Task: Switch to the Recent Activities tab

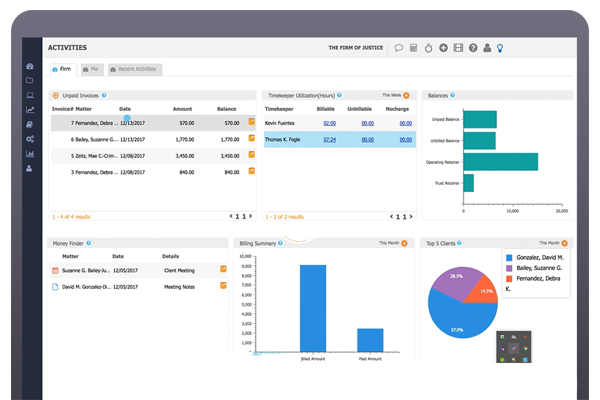Action: click(135, 69)
